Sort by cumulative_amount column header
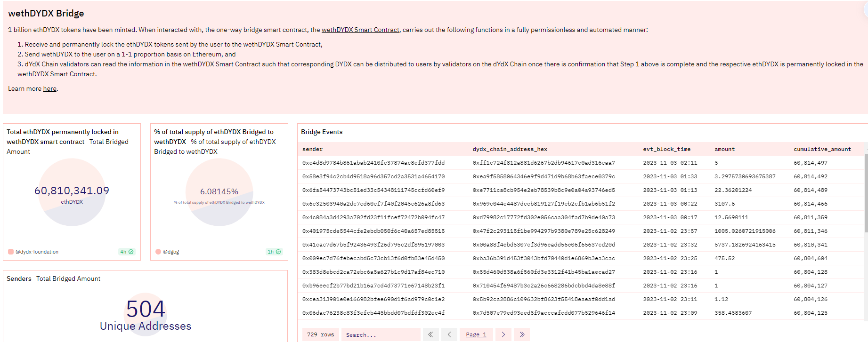Screen dimensions: 868x342 (822, 149)
